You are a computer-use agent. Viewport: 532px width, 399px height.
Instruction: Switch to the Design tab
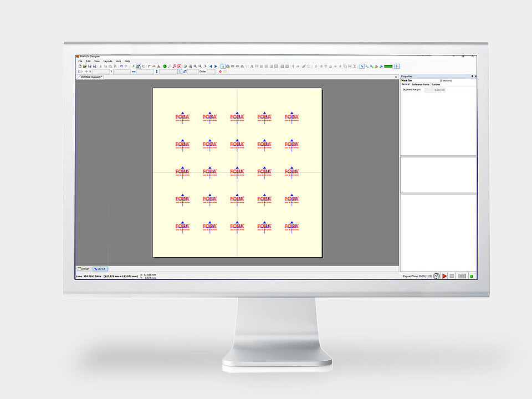[x=85, y=268]
